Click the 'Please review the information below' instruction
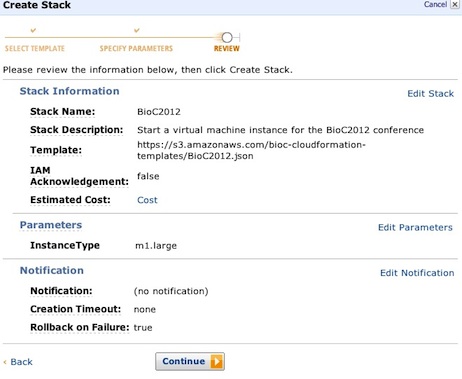The width and height of the screenshot is (462, 379). tap(147, 70)
